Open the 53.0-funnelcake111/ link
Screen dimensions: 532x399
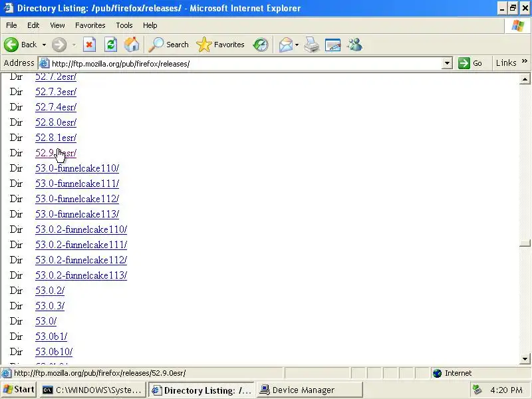click(77, 184)
